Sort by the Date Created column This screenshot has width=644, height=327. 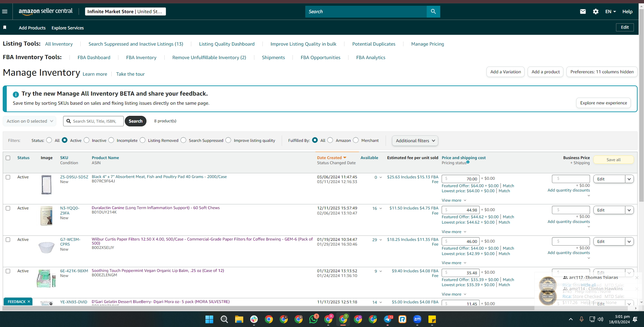pyautogui.click(x=332, y=158)
